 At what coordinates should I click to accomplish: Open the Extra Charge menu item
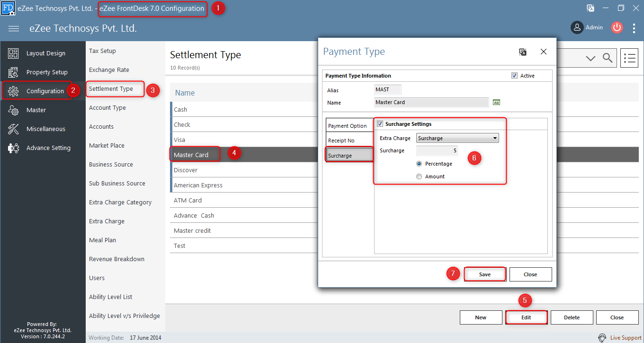click(x=107, y=221)
